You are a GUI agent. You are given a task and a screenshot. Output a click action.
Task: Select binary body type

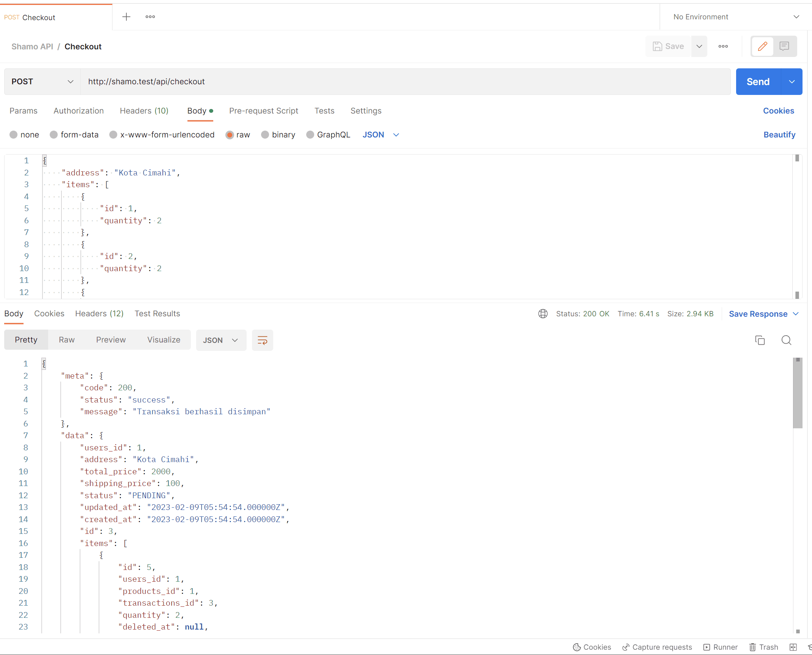[278, 135]
